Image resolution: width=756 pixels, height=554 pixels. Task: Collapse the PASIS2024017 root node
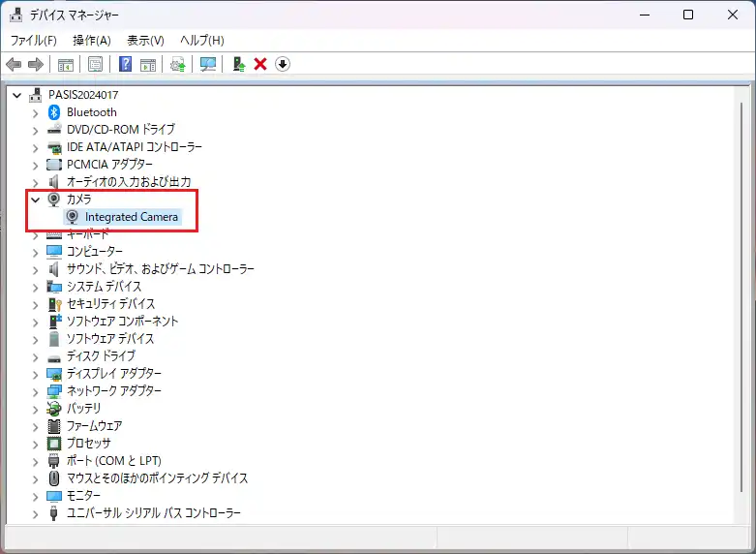[16, 95]
